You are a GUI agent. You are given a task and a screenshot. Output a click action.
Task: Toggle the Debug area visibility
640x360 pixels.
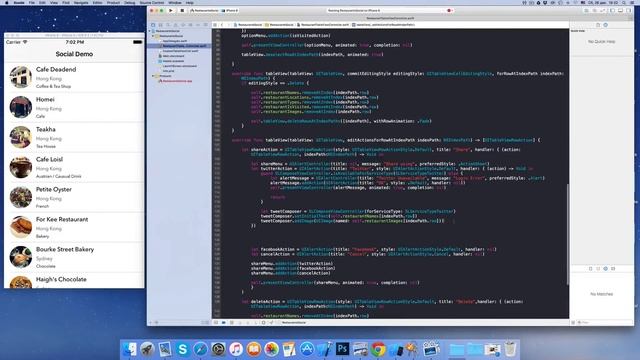click(x=620, y=11)
